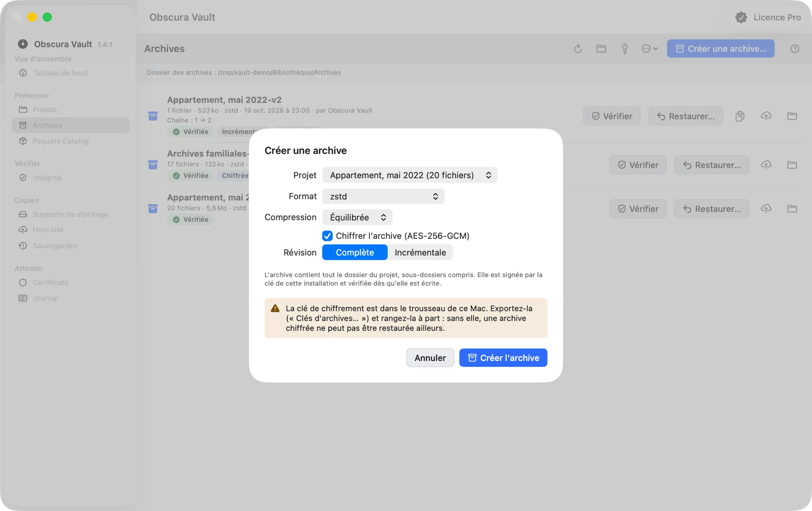The image size is (812, 511).
Task: Click Créer l'archive button
Action: (503, 358)
